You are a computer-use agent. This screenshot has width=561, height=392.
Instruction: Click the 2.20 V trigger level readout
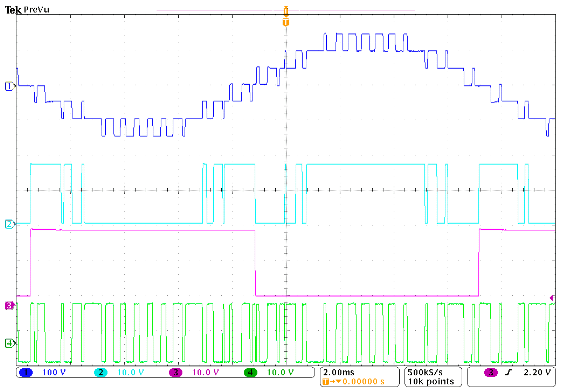coord(537,372)
